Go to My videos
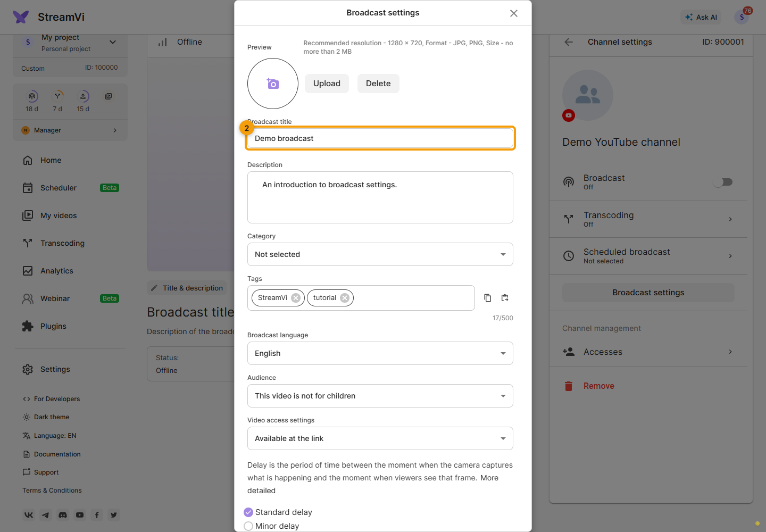This screenshot has width=766, height=532. (70, 215)
